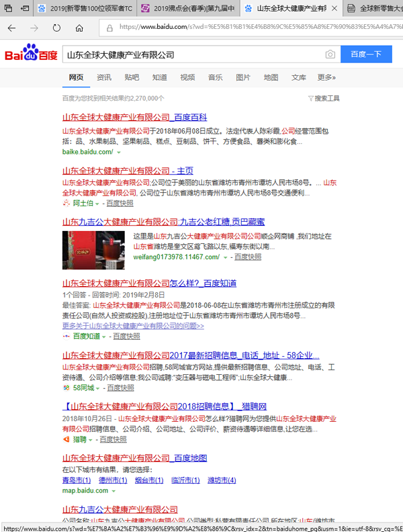
Task: Open the 2017最新招聘信息 58企业 result link
Action: pyautogui.click(x=191, y=355)
